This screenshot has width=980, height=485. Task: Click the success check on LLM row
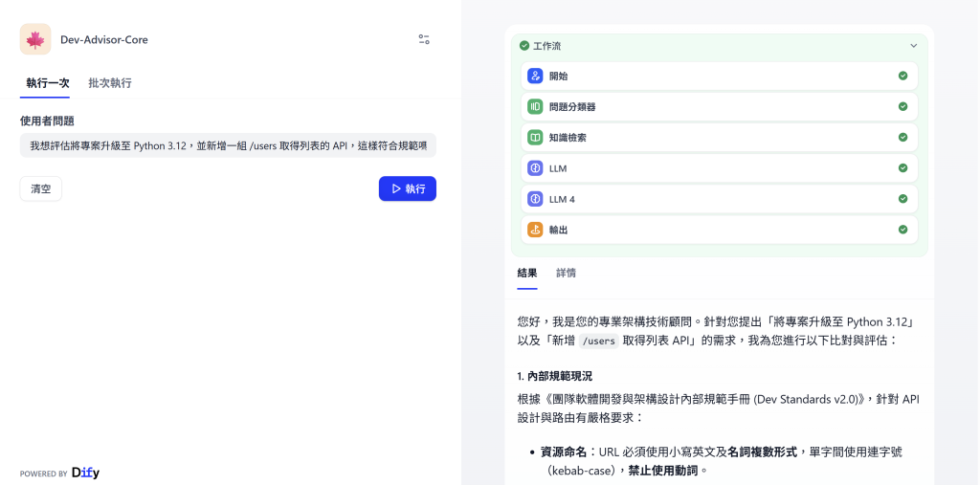click(902, 167)
